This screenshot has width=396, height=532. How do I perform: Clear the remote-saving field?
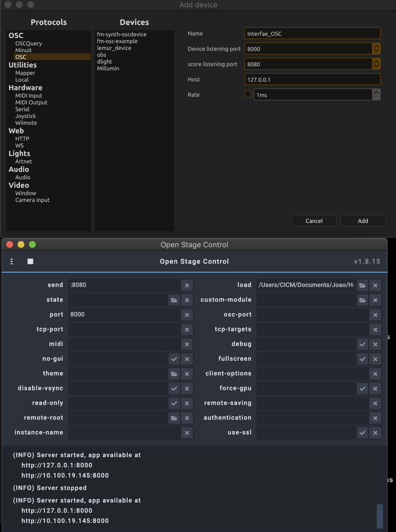coord(375,403)
